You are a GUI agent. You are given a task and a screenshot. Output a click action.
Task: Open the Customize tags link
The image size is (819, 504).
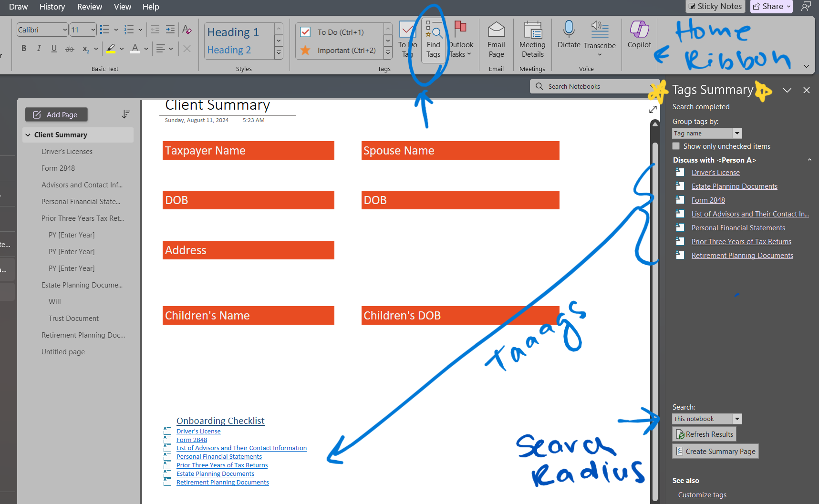pyautogui.click(x=702, y=494)
